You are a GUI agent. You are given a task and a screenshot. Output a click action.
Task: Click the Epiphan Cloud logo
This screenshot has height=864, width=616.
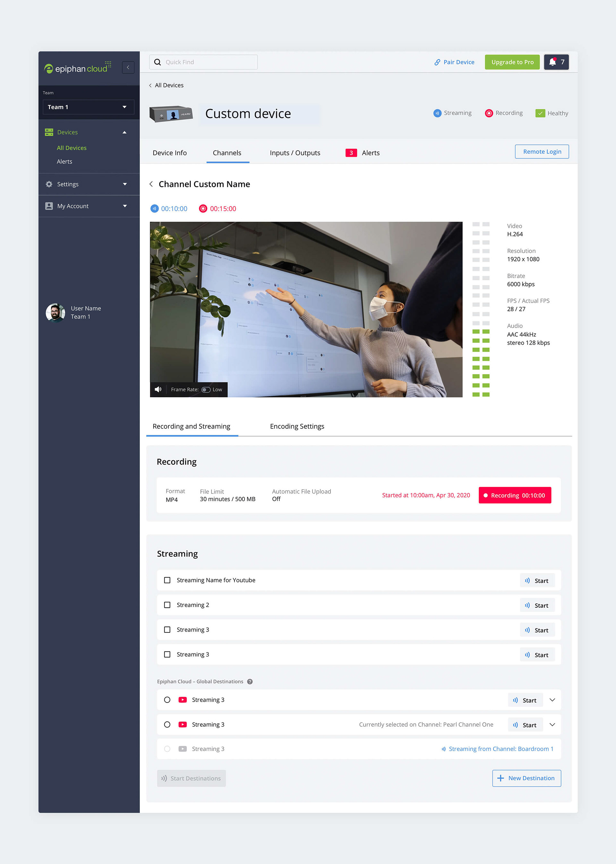[77, 67]
